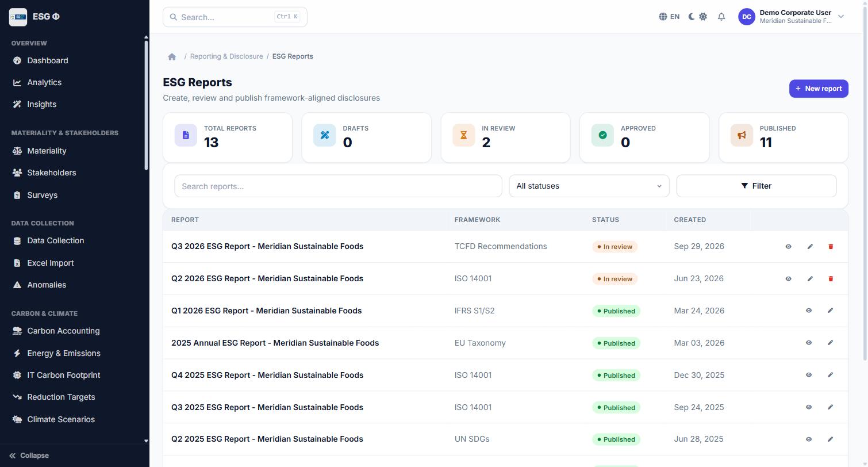Click the Approved checkmark icon
The width and height of the screenshot is (868, 467).
[x=602, y=135]
